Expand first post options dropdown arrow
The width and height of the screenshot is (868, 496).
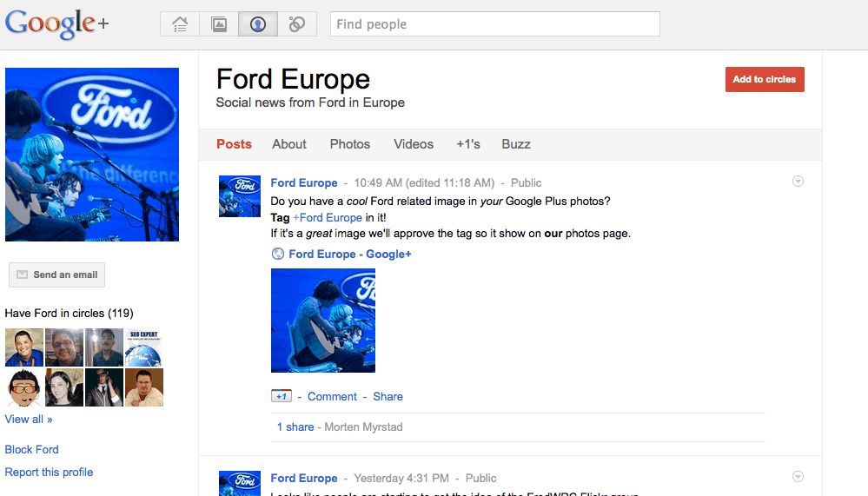[x=798, y=182]
